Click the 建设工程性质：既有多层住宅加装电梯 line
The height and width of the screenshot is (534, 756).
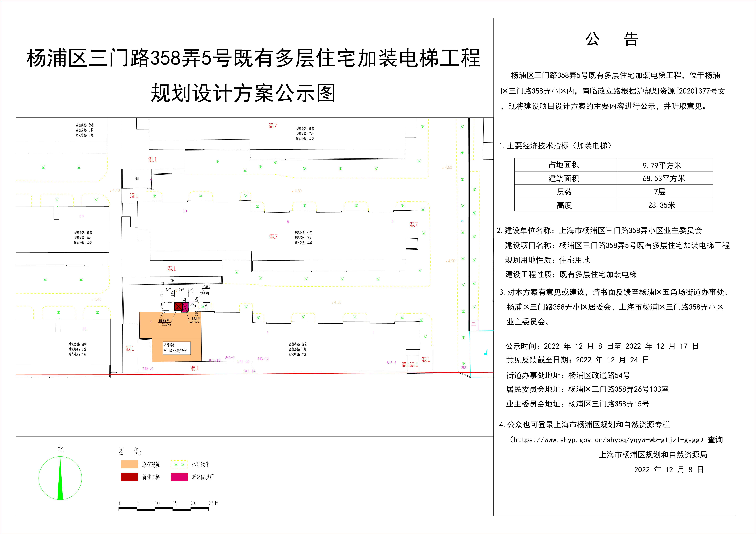[571, 274]
